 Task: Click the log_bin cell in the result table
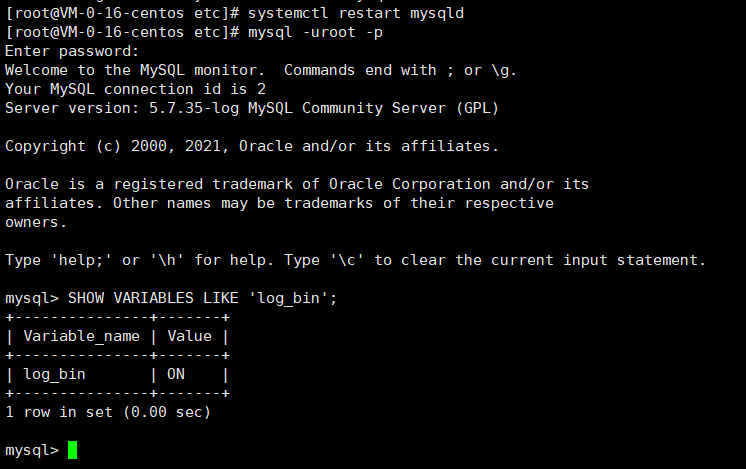point(54,374)
